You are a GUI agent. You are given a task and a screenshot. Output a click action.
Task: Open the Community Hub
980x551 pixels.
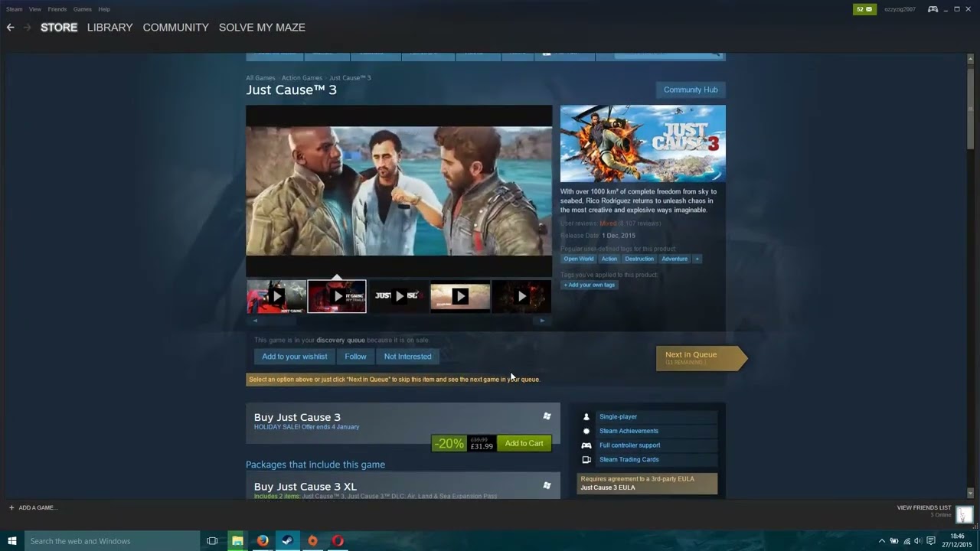691,90
